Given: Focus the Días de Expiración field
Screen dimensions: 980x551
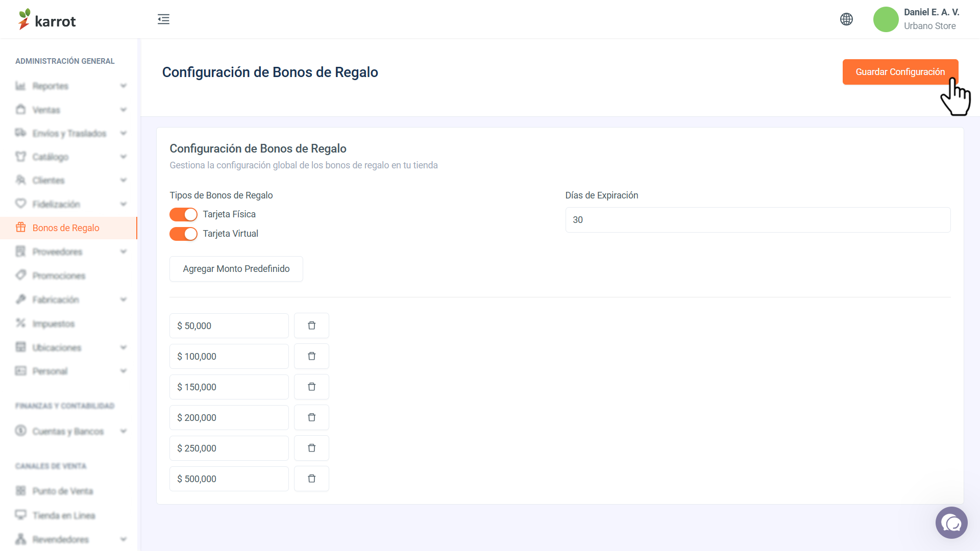Looking at the screenshot, I should [758, 220].
